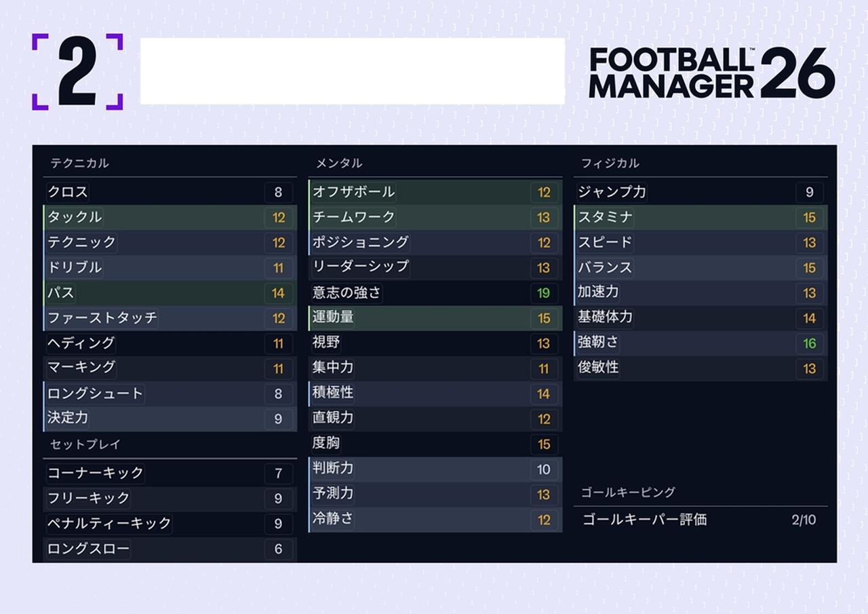Select the タックル attribute row
This screenshot has height=614, width=868.
coord(170,218)
